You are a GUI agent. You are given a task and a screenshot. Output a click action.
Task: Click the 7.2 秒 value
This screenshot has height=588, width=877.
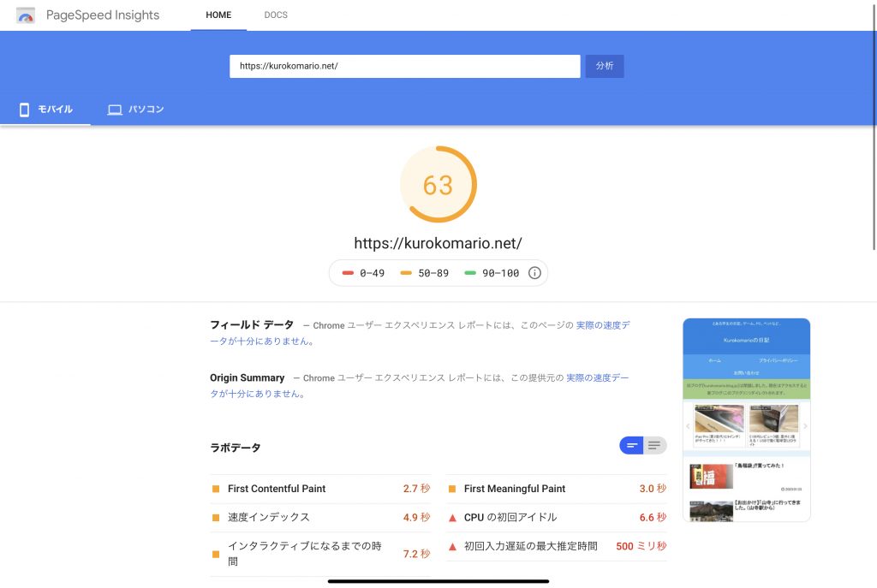417,554
